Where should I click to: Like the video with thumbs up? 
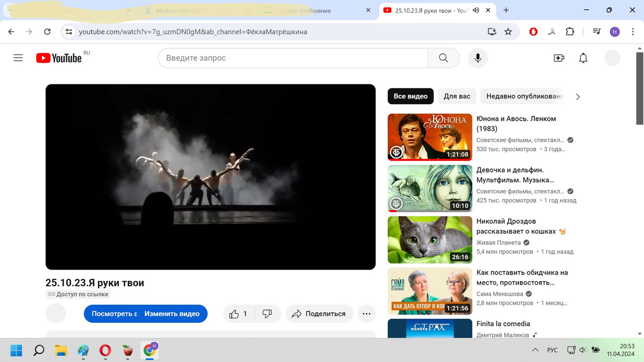pyautogui.click(x=238, y=314)
